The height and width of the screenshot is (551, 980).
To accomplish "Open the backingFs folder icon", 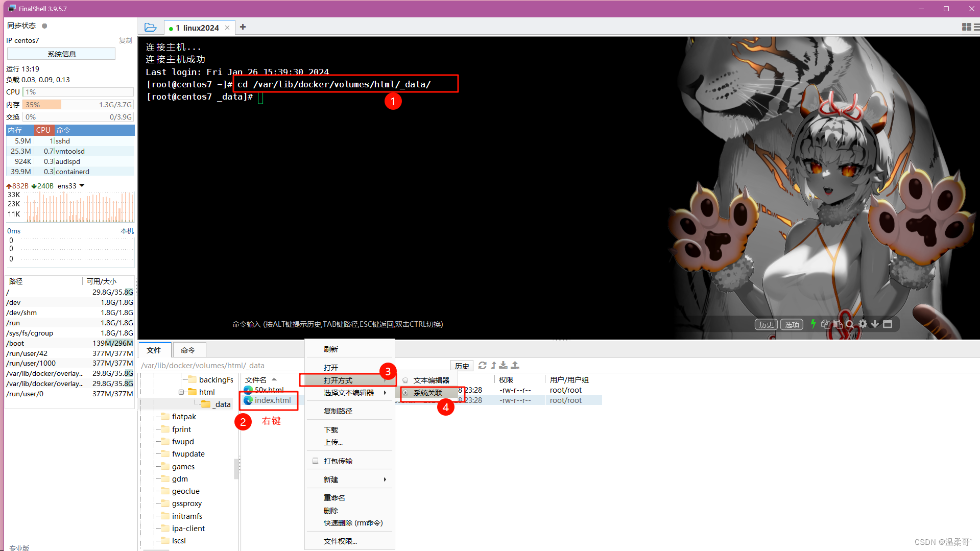I will pos(192,379).
